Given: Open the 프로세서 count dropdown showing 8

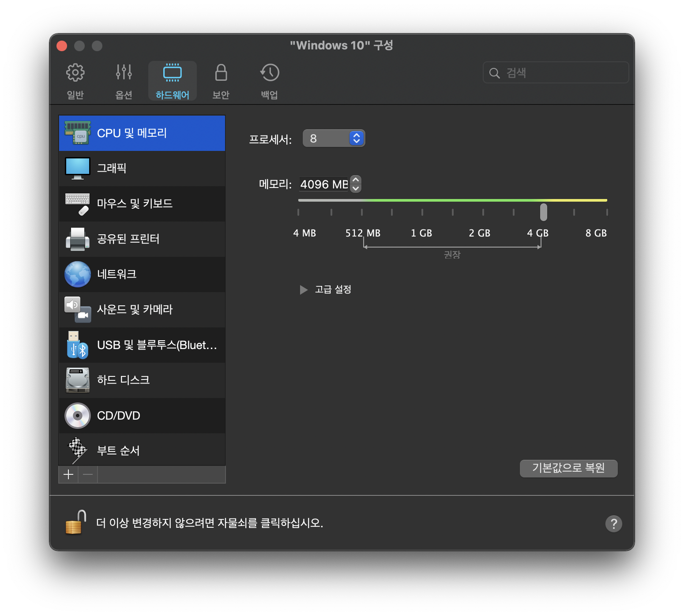Looking at the screenshot, I should (334, 139).
